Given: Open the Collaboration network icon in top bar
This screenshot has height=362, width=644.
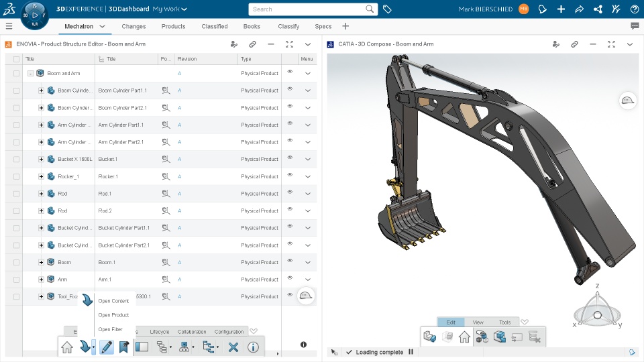Looking at the screenshot, I should (x=598, y=9).
